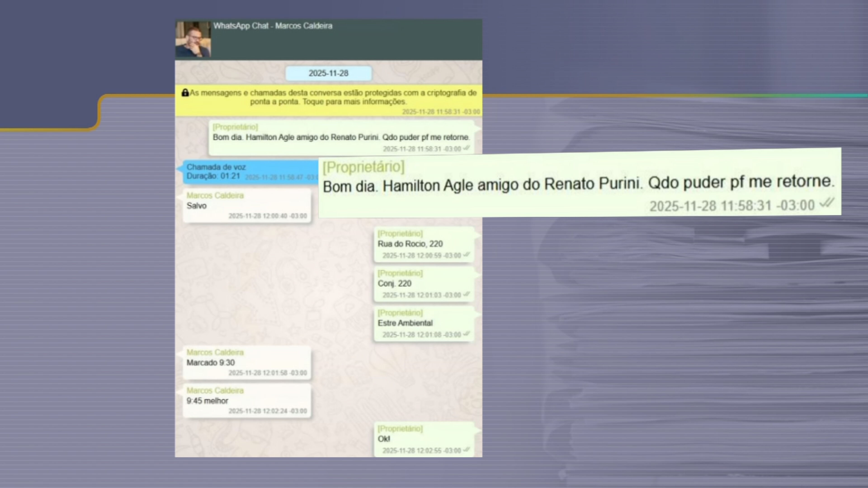Click the 'WhatsApp Chat - Marcos Caldeira' header title
The image size is (868, 488).
pyautogui.click(x=273, y=26)
